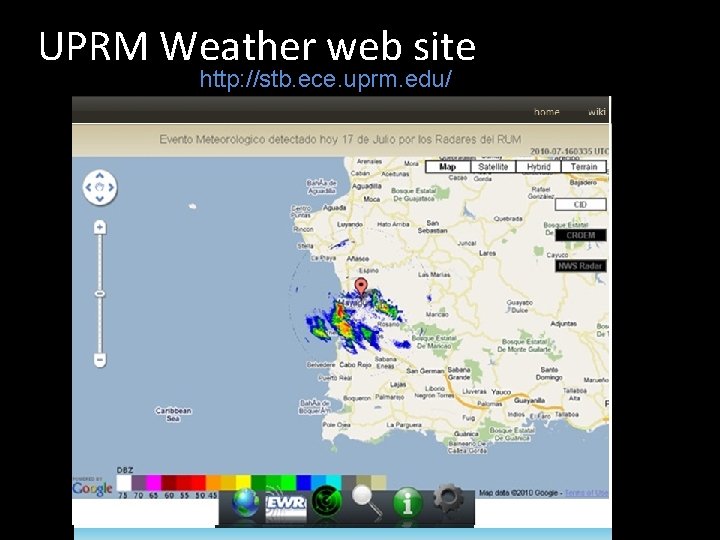Click the 'Adjuntas' town label
720x540 pixels.
563,324
